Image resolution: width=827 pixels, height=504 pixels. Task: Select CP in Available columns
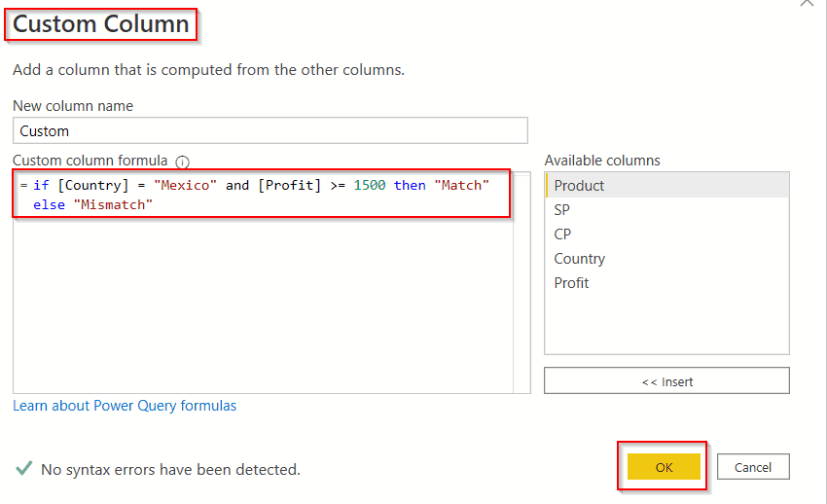point(666,234)
